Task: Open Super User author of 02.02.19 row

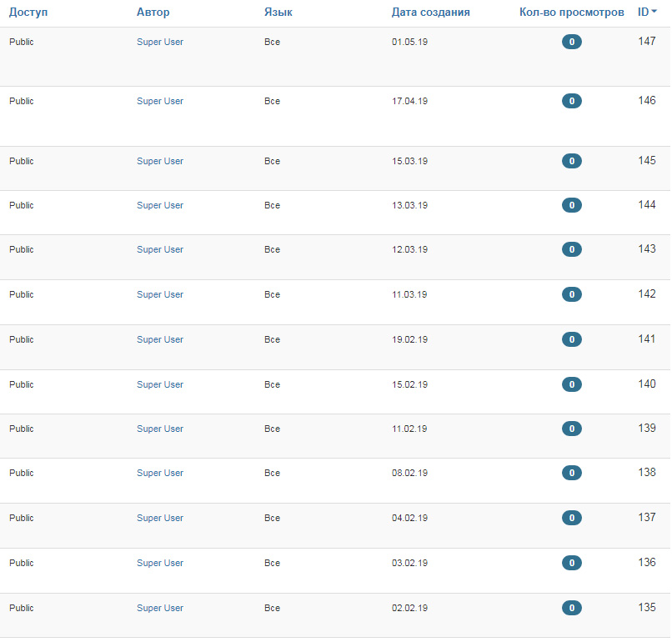Action: pos(160,608)
